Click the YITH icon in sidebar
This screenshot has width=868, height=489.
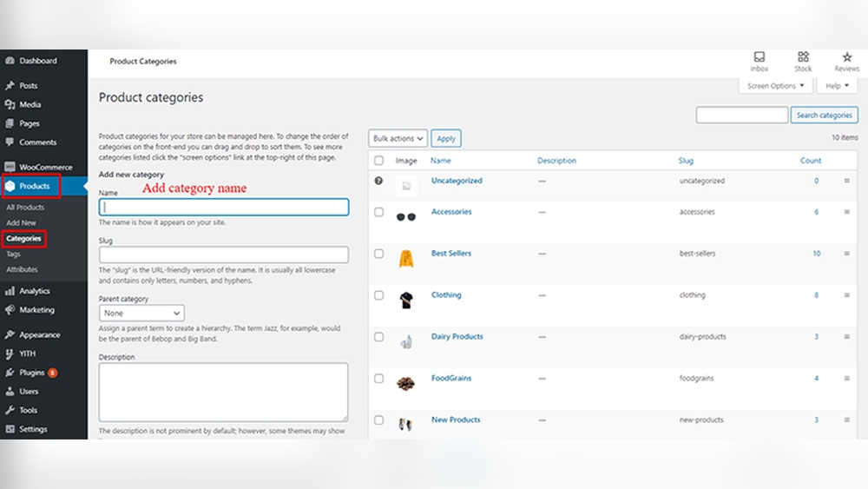(x=10, y=354)
